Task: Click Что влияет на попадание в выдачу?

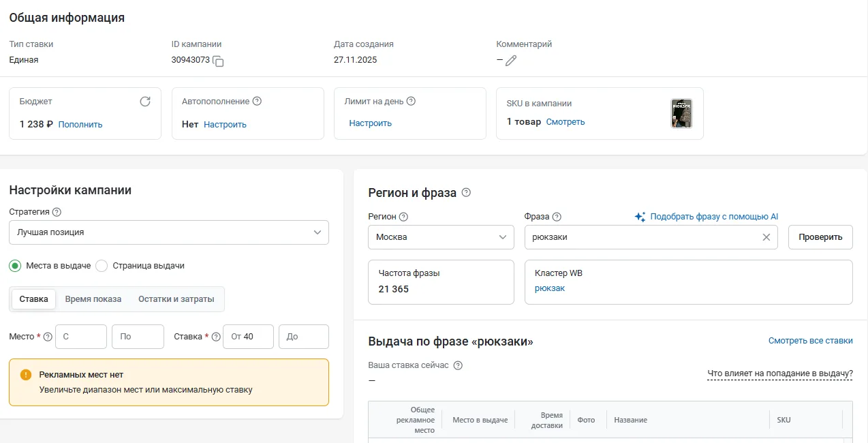Action: click(780, 373)
